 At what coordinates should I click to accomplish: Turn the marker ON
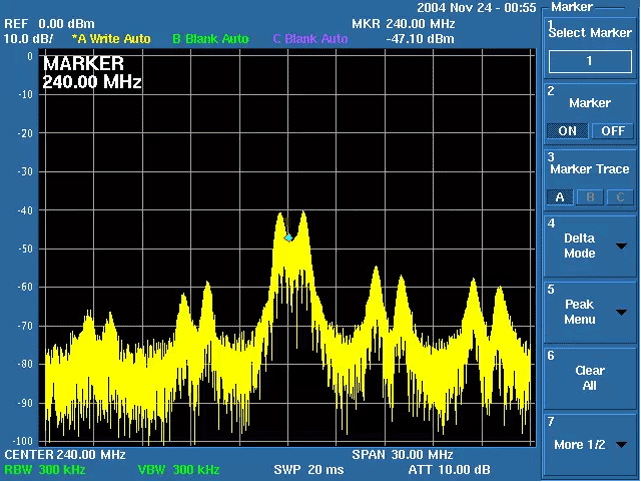coord(567,131)
